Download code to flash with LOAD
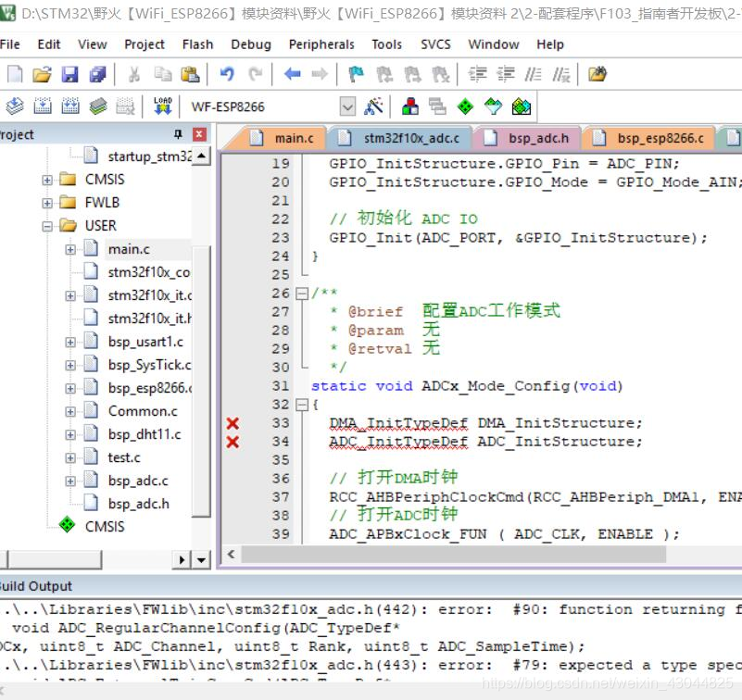Screen dimensions: 742x700 163,106
